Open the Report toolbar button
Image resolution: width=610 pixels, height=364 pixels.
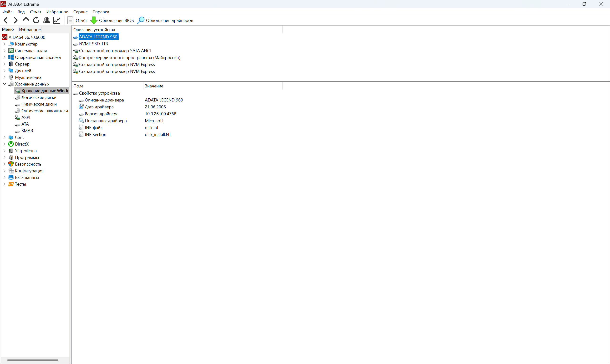point(77,20)
